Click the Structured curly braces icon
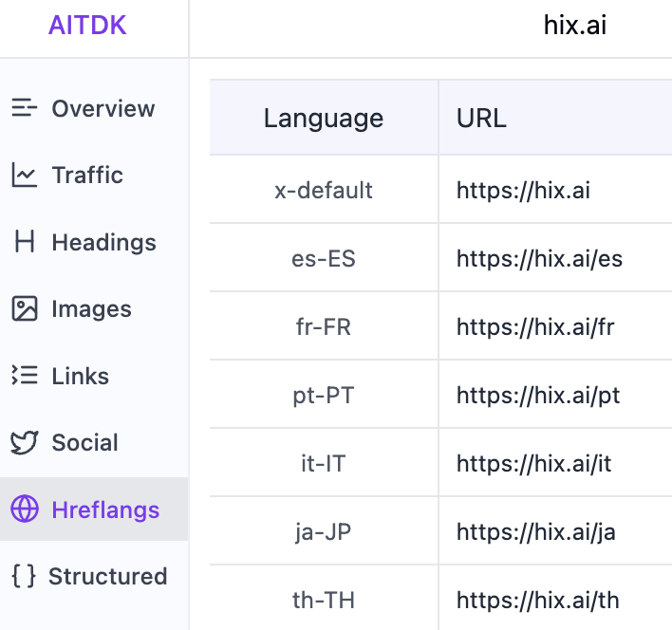Screen dimensions: 672x630 tap(24, 576)
